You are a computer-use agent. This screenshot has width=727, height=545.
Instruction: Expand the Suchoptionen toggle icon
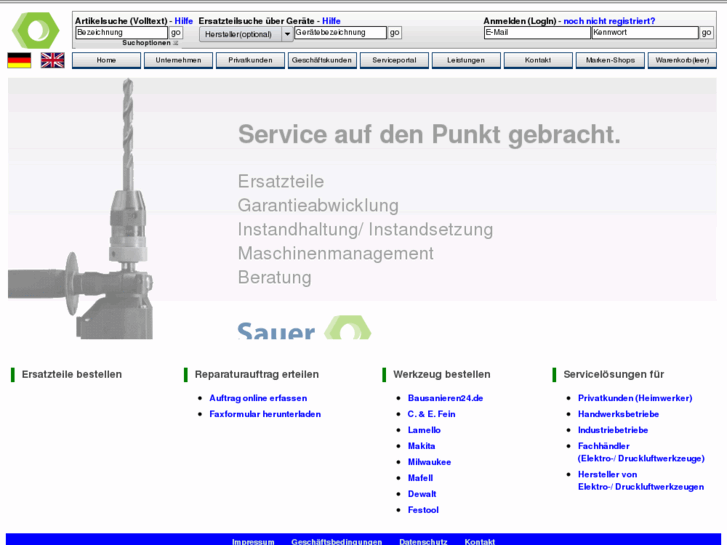pos(176,43)
